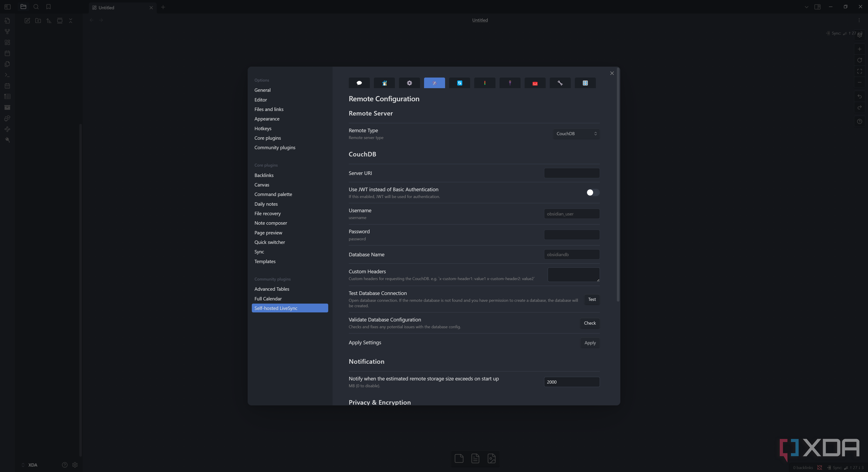Enable Use JWT instead of Basic Authentication

click(x=592, y=193)
